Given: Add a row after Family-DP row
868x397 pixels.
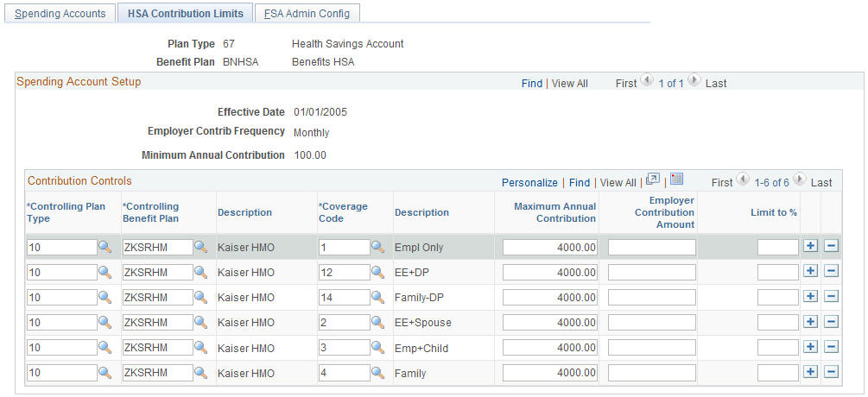Looking at the screenshot, I should [x=810, y=296].
